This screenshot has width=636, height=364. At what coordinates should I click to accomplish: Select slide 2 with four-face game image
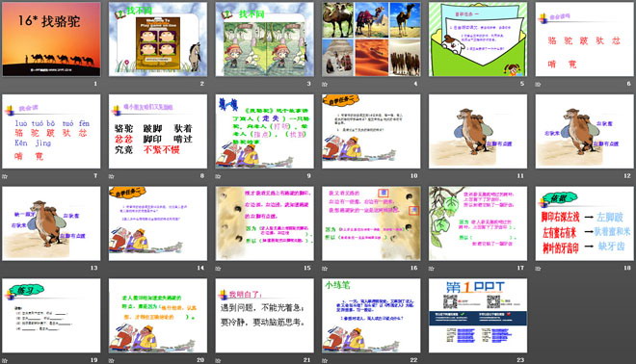pos(158,39)
